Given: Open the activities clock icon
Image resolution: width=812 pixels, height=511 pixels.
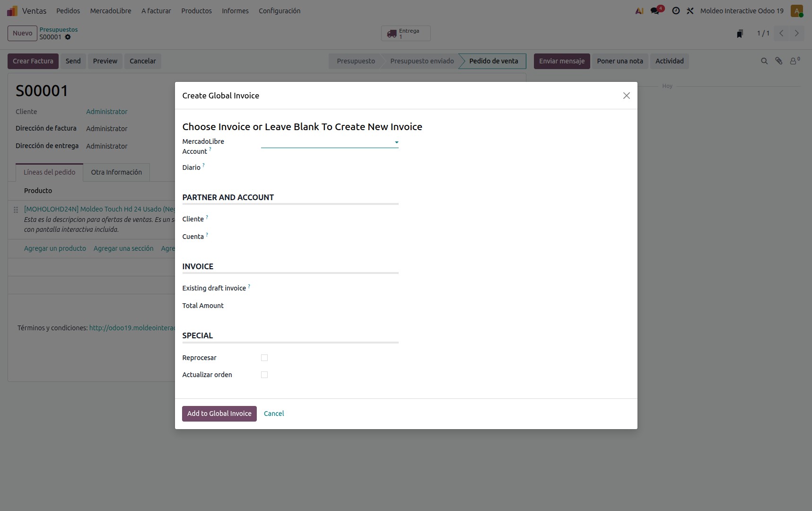Looking at the screenshot, I should click(x=676, y=10).
